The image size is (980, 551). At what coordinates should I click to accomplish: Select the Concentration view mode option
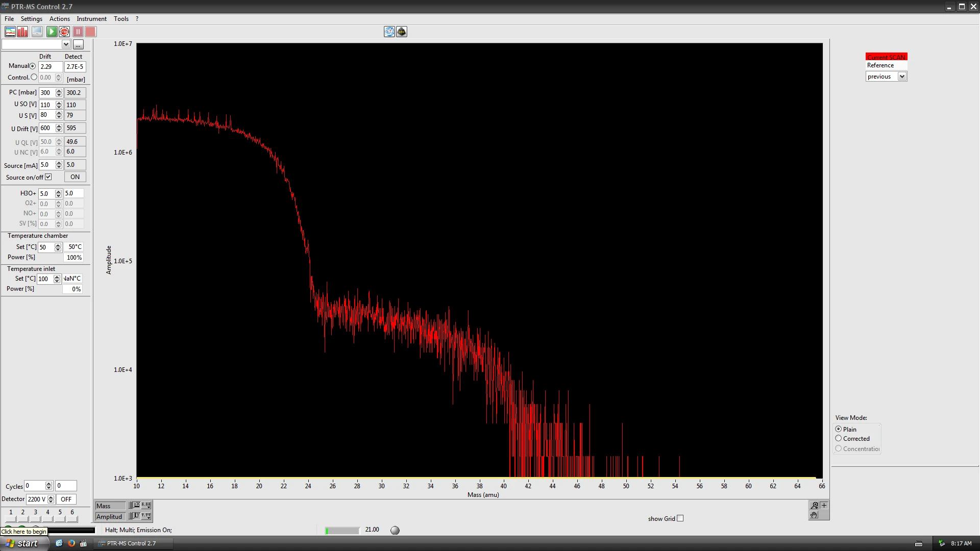click(838, 448)
